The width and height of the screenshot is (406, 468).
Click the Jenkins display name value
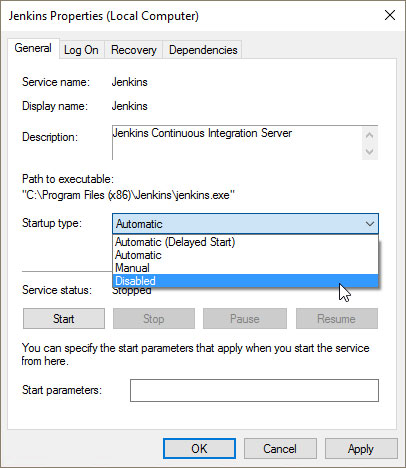[130, 106]
